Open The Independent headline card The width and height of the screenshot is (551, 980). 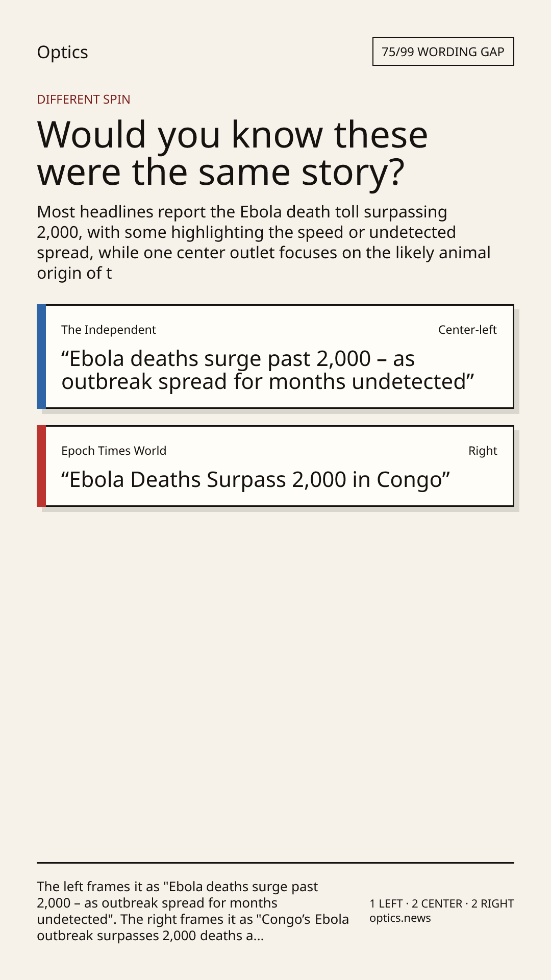275,356
